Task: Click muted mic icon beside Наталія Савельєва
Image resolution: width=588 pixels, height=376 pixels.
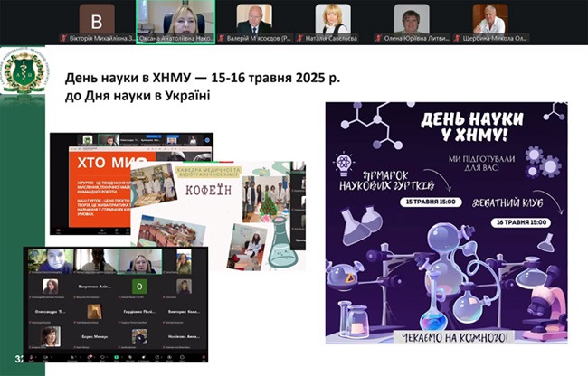Action: coord(301,39)
